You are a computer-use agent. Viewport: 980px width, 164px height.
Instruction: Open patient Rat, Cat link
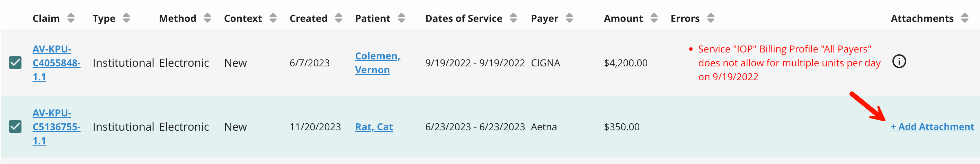(374, 126)
